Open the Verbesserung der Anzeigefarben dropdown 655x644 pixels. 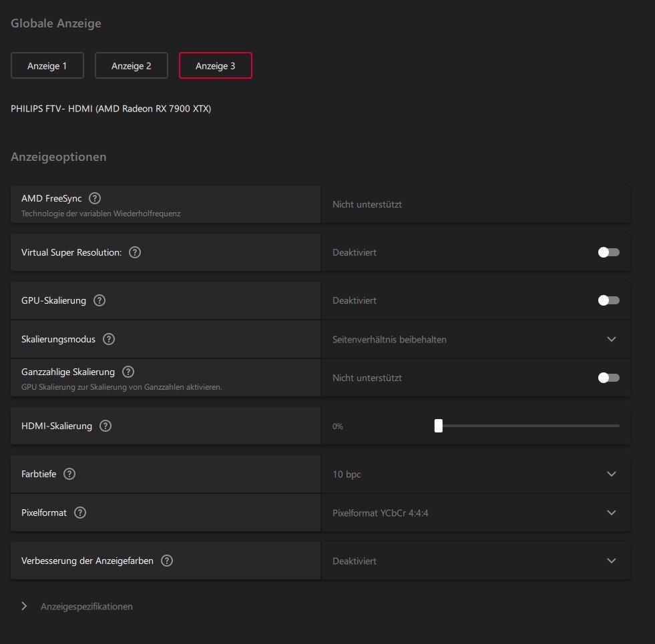[x=611, y=561]
